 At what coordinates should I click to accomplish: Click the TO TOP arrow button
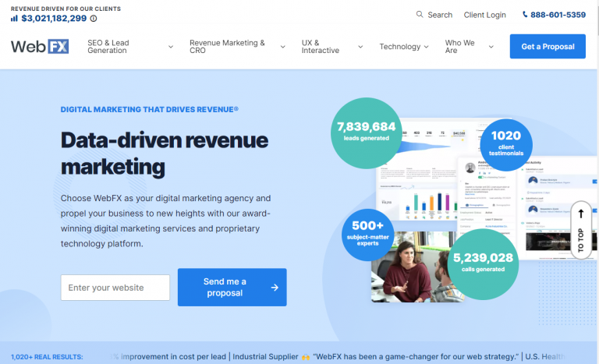click(580, 230)
